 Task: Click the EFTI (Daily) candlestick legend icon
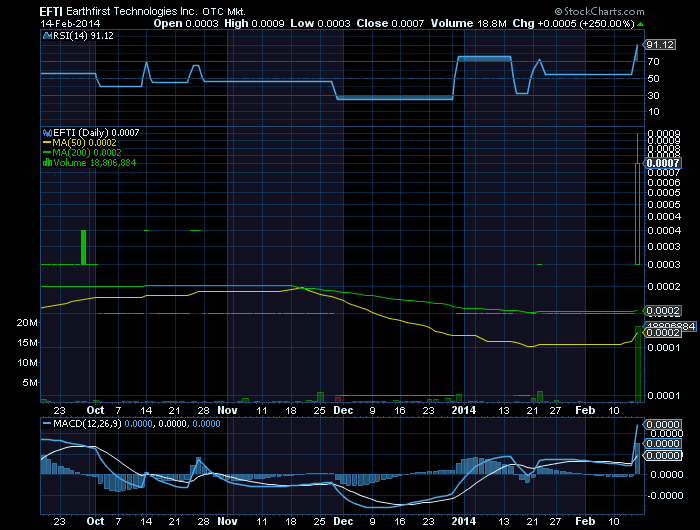(x=45, y=132)
